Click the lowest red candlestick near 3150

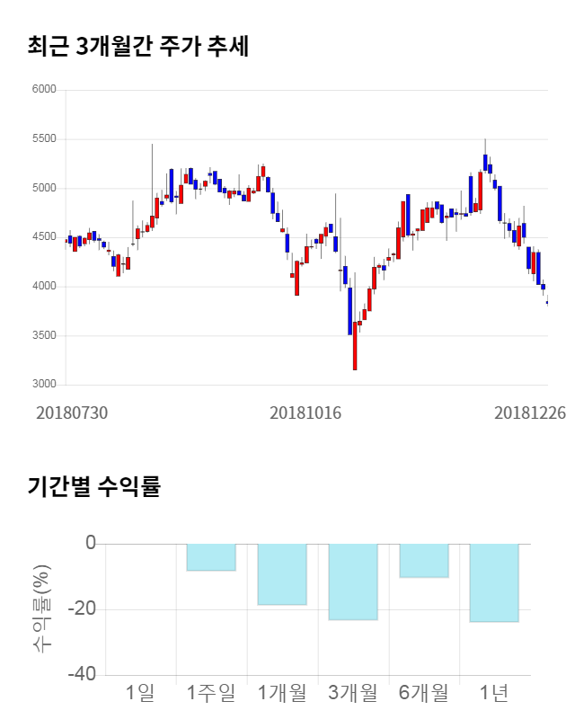click(x=355, y=346)
